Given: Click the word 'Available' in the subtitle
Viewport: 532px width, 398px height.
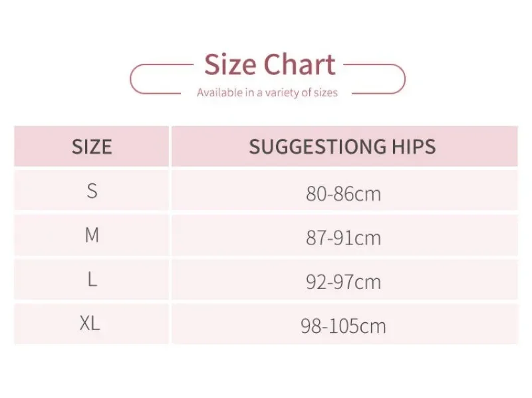Looking at the screenshot, I should tap(219, 93).
